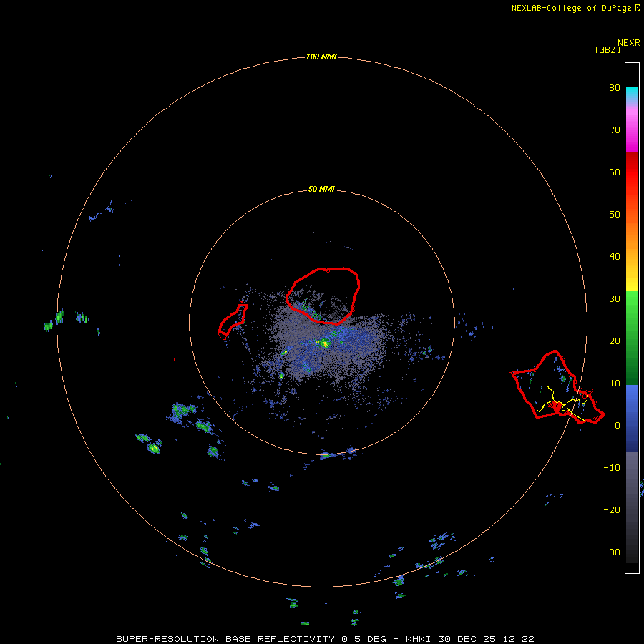Click the 50 NMI range ring label
This screenshot has width=644, height=644.
321,190
